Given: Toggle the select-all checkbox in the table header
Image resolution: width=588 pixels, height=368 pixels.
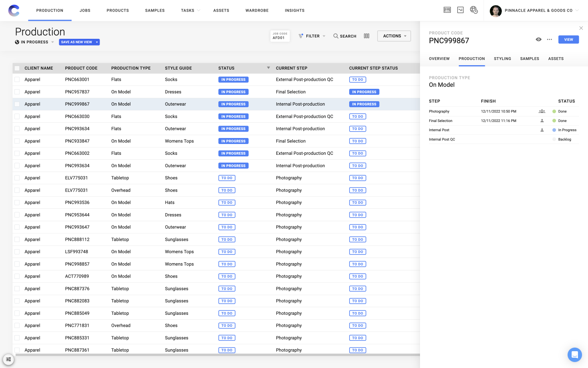Looking at the screenshot, I should (x=17, y=68).
